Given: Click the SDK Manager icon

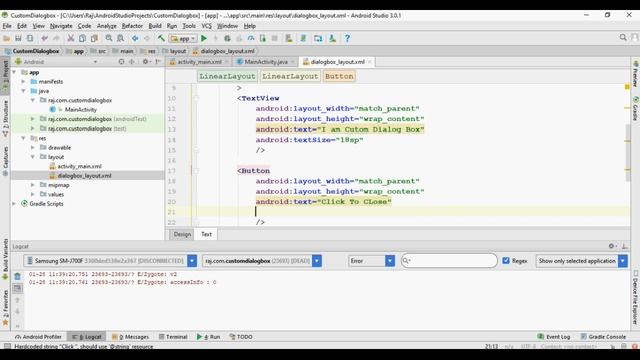Looking at the screenshot, I should pos(332,38).
